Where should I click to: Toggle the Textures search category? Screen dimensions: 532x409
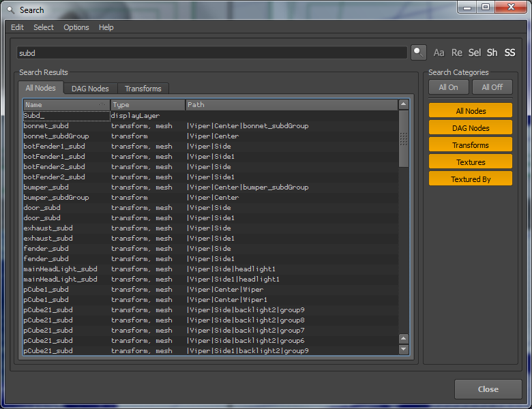tap(470, 162)
